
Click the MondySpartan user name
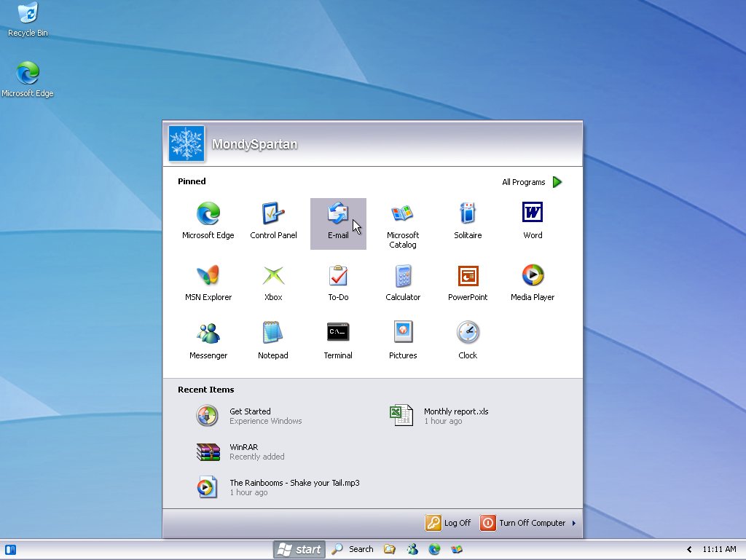(x=254, y=144)
